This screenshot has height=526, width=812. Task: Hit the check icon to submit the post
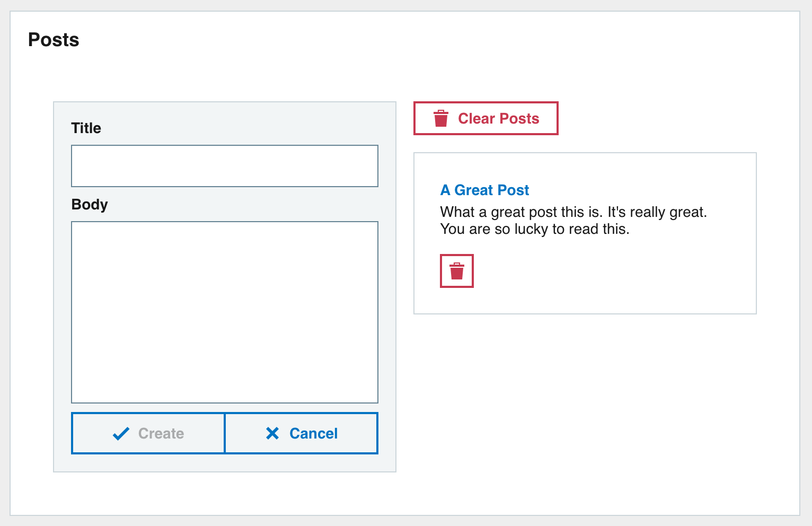(x=121, y=433)
